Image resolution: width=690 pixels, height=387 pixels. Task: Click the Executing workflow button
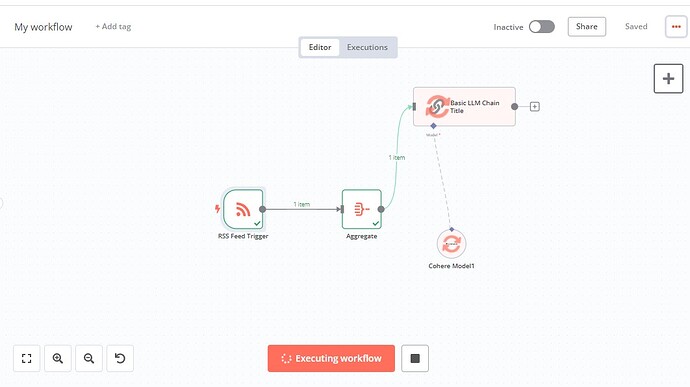click(331, 358)
